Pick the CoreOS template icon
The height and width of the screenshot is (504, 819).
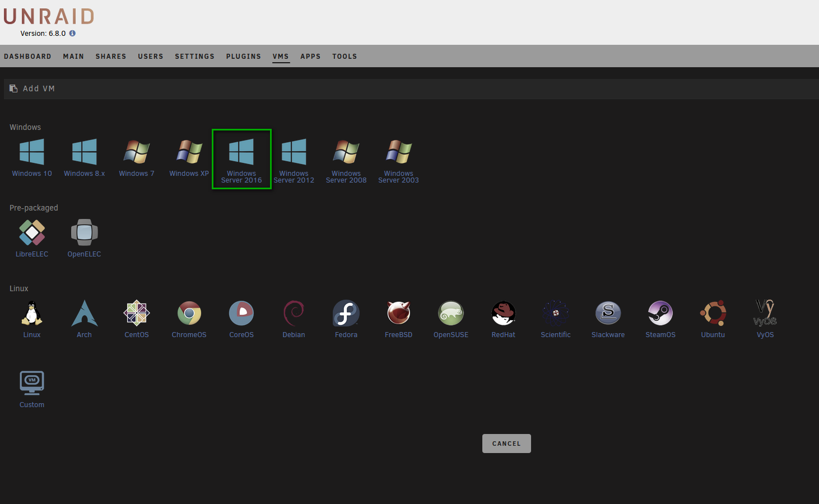click(x=241, y=313)
